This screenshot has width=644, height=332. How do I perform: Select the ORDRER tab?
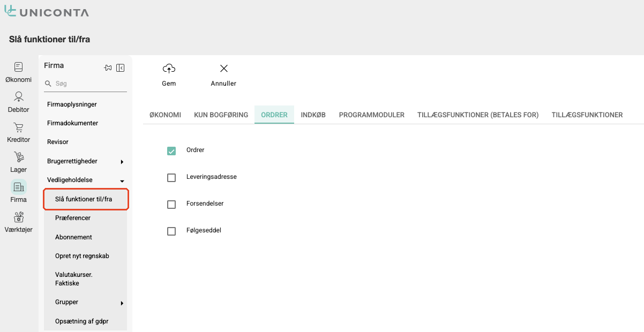click(274, 115)
